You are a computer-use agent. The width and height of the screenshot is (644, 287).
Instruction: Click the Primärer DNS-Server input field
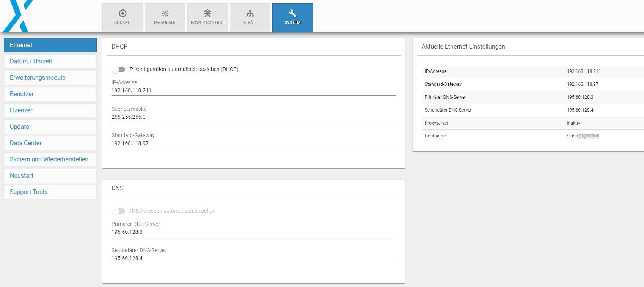(x=253, y=232)
